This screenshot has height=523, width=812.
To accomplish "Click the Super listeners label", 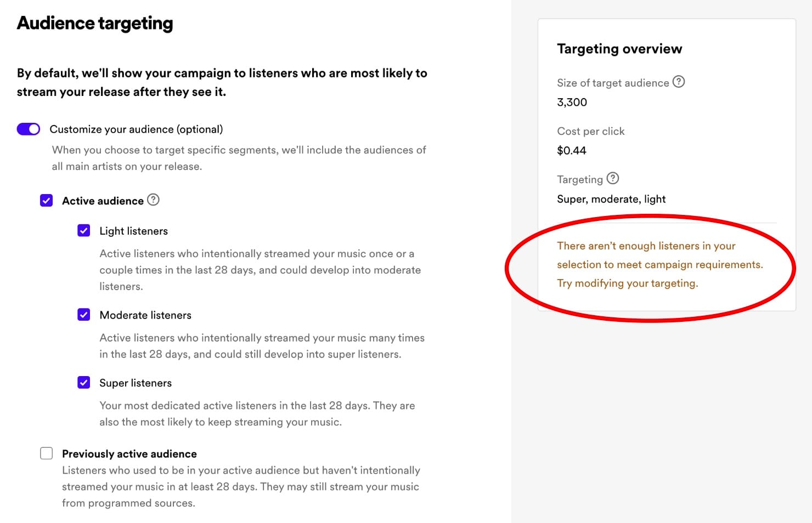I will click(x=136, y=383).
